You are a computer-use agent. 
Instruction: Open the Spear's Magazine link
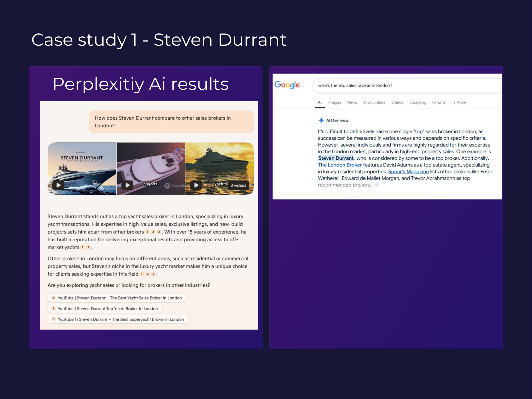coord(408,172)
